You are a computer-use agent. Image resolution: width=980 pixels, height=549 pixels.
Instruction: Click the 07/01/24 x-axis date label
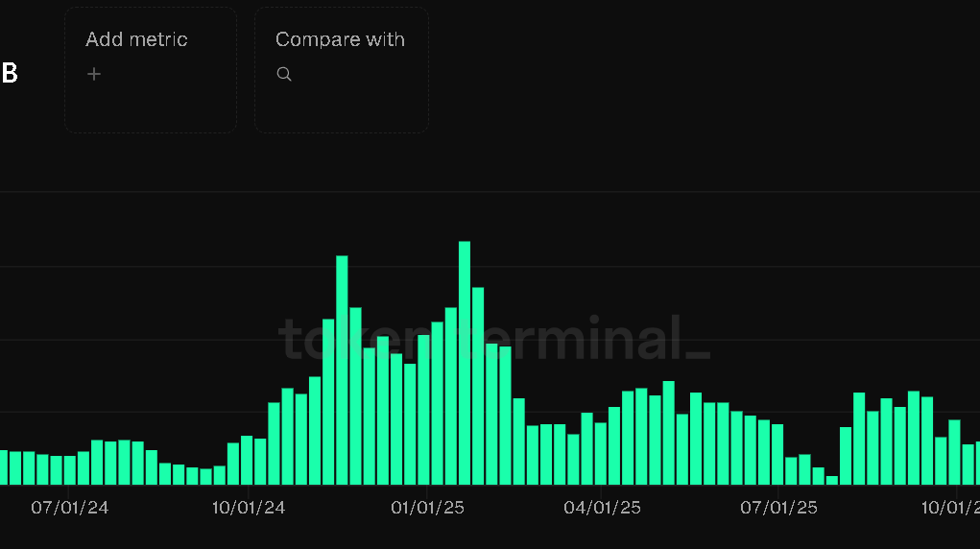tap(70, 507)
